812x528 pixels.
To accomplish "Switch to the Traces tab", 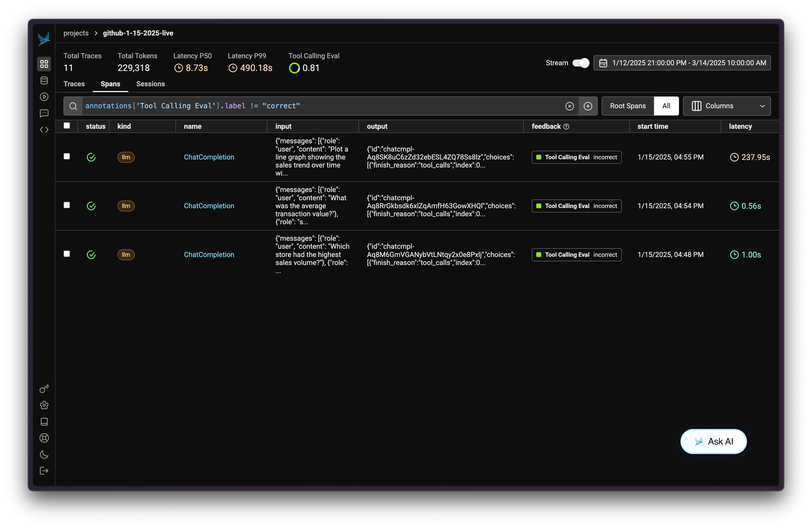I will [x=74, y=84].
